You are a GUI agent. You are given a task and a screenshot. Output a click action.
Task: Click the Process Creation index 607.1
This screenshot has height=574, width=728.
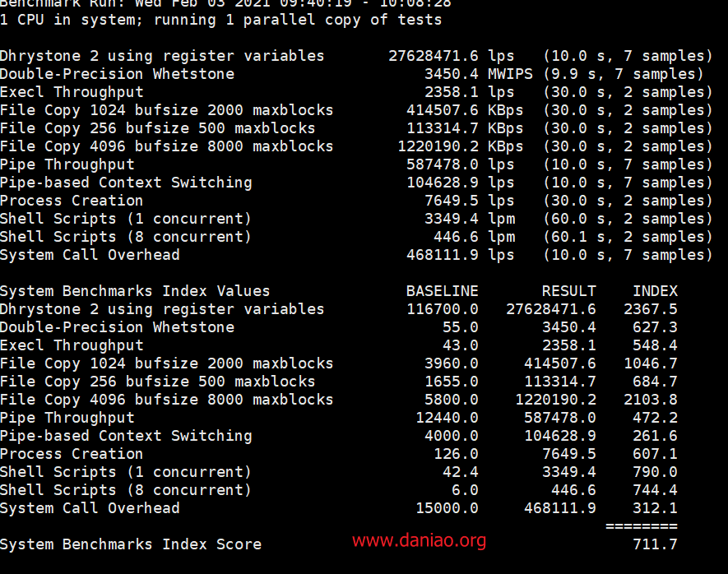point(655,454)
